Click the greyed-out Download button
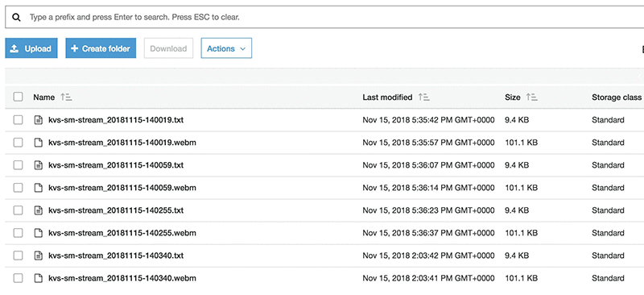644x295 pixels. coord(168,48)
